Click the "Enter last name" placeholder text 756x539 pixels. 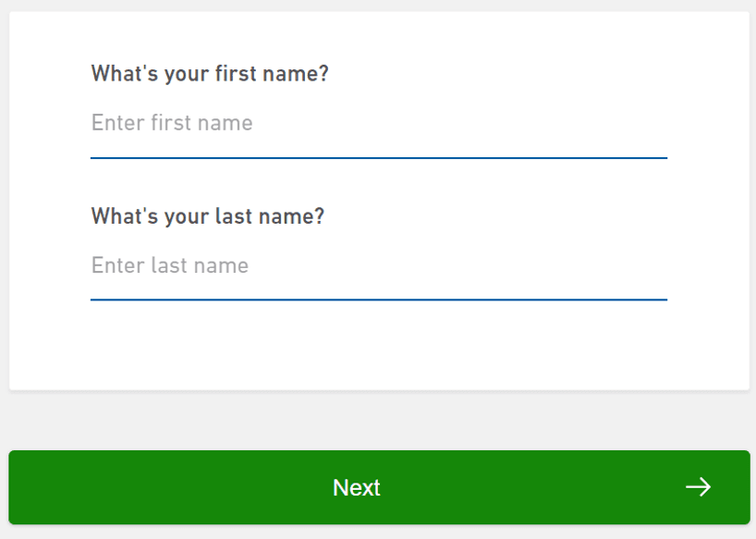pyautogui.click(x=170, y=266)
